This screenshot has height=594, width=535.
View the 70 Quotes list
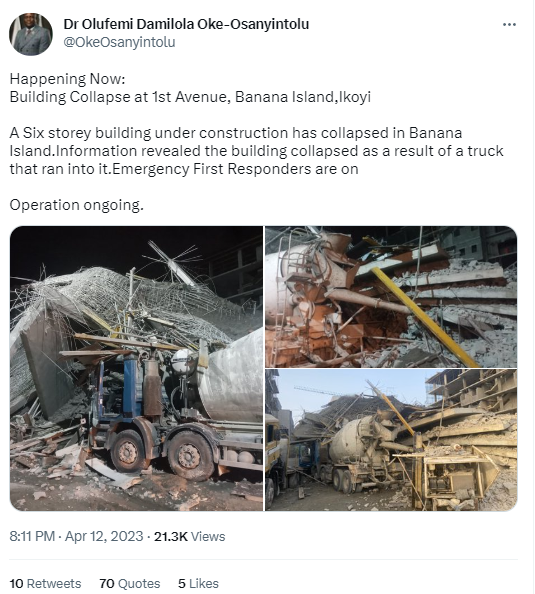130,583
